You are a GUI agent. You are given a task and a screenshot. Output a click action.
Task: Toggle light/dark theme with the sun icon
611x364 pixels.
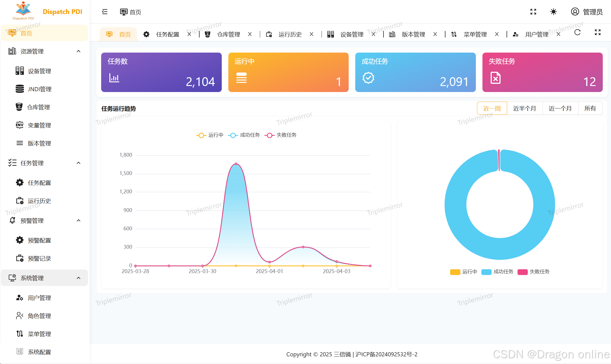(x=553, y=12)
